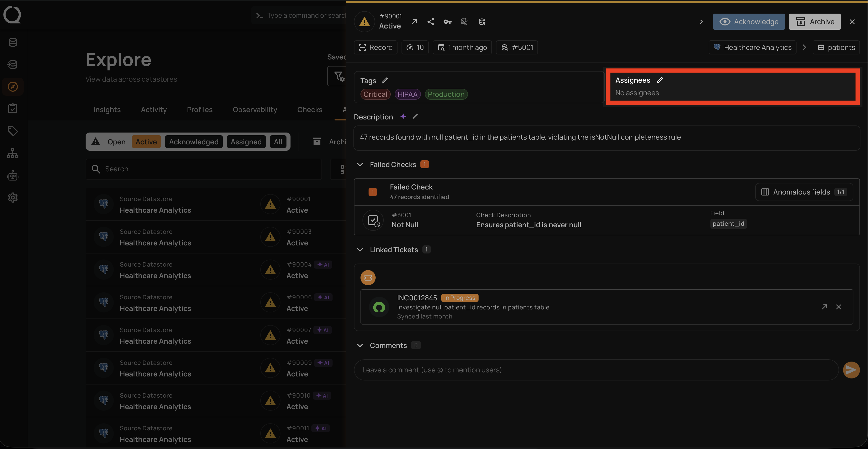Open the settings gear sidebar icon
This screenshot has height=449, width=868.
click(x=13, y=198)
